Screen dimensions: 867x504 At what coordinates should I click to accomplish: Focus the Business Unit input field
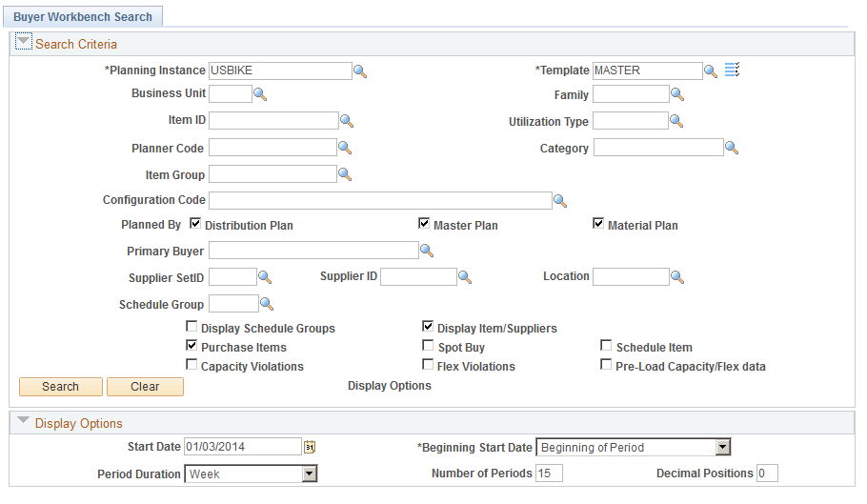point(231,94)
